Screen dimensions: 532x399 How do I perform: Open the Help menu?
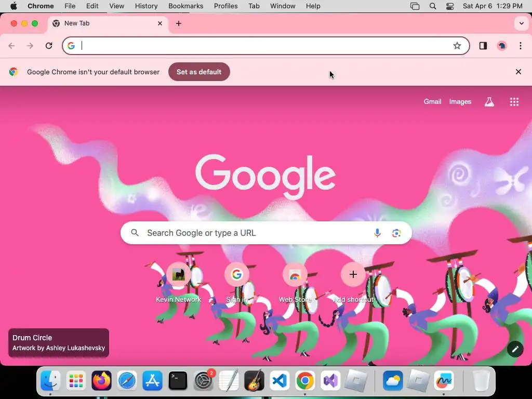coord(313,6)
